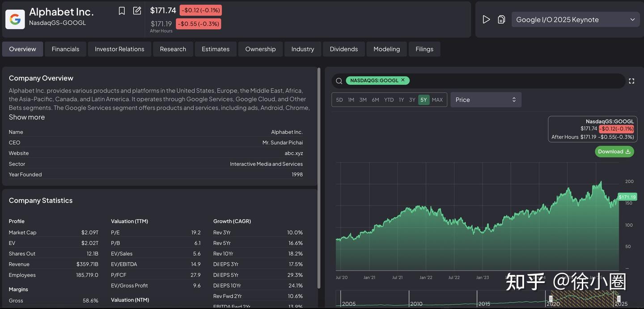The width and height of the screenshot is (644, 309).
Task: Open the transcript document icon
Action: pyautogui.click(x=501, y=19)
